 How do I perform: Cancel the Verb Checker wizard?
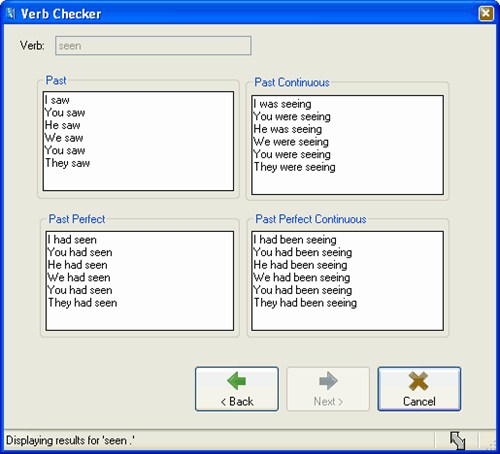tap(419, 389)
